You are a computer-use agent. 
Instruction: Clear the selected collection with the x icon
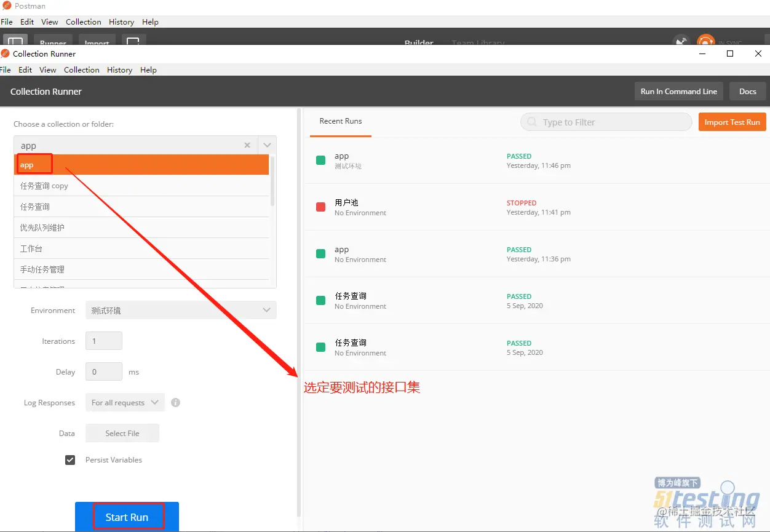point(247,145)
